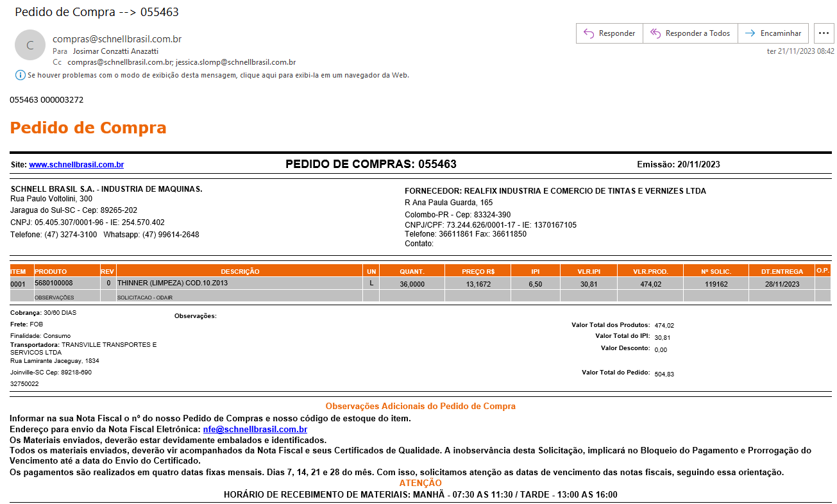Forward the email using Encaminhar
The height and width of the screenshot is (504, 837).
click(773, 33)
